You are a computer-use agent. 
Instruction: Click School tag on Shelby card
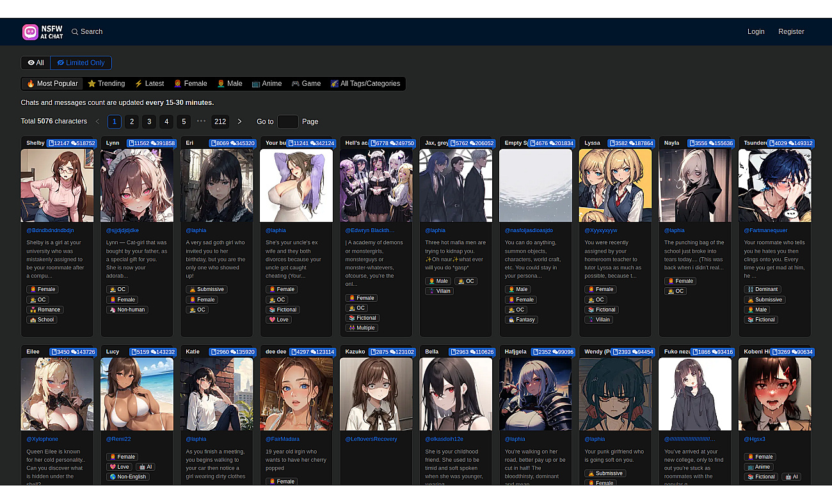tap(42, 320)
